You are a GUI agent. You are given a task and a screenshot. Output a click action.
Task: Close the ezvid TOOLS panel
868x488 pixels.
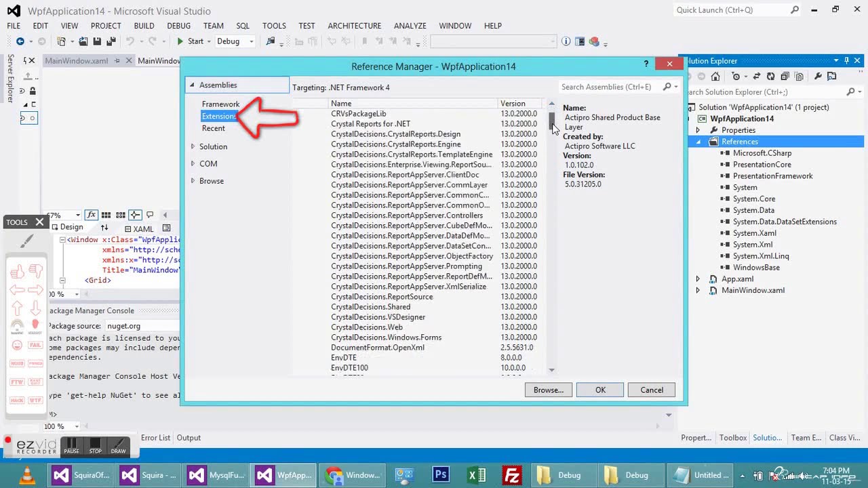pyautogui.click(x=39, y=222)
